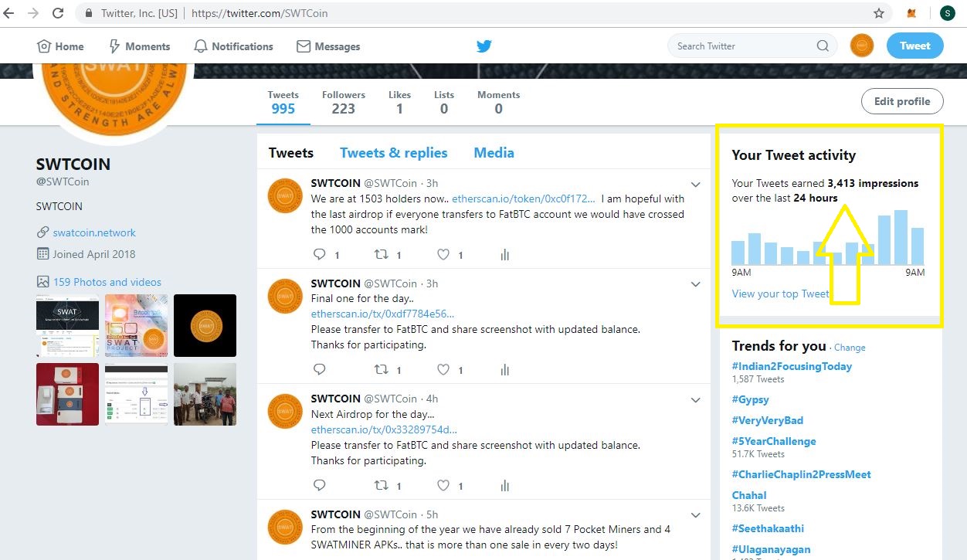Open 159 Photos and videos link
The width and height of the screenshot is (967, 560).
(x=107, y=282)
